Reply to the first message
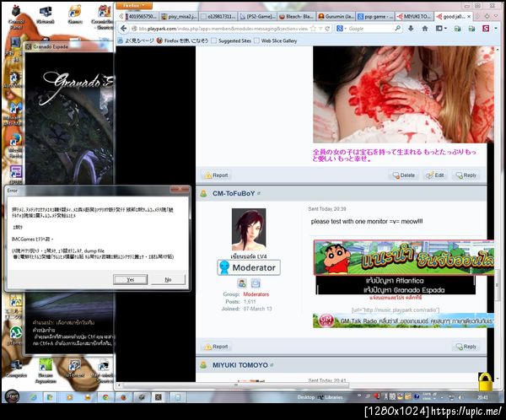 466,175
